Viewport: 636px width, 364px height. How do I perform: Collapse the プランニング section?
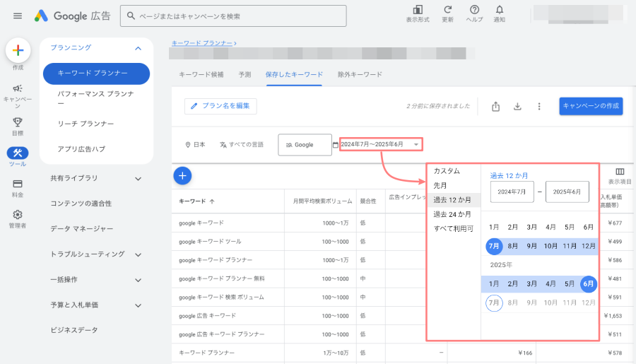click(138, 48)
